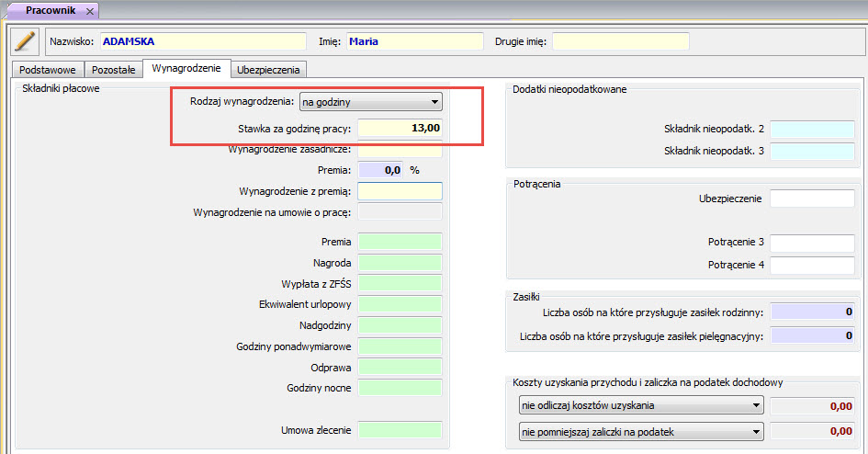This screenshot has height=454, width=868.
Task: Click the Premia percentage field
Action: 380,170
